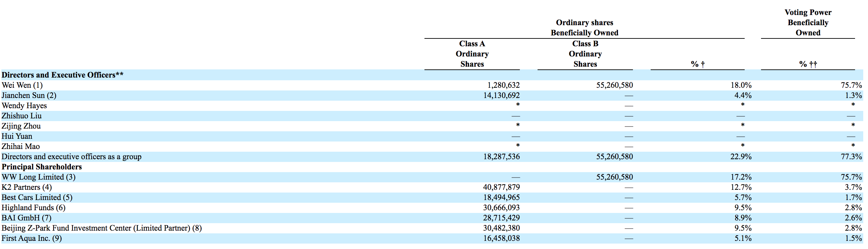Viewport: 868px width, 249px height.
Task: Click K2 Partners voting power 3.7%
Action: coord(853,187)
